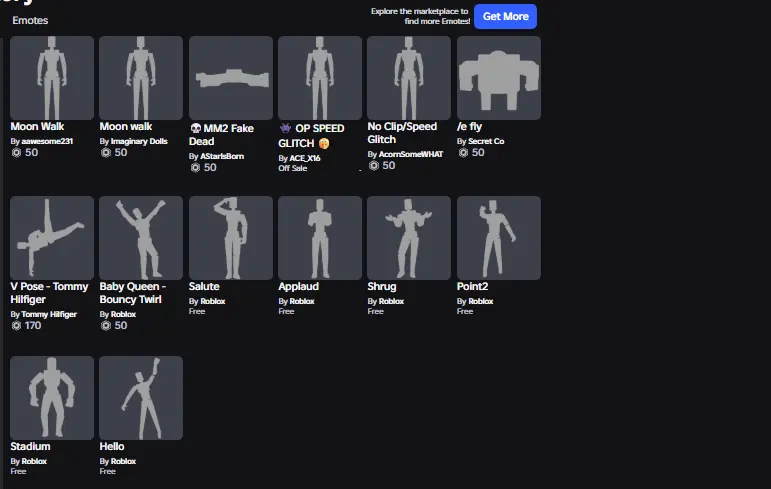The image size is (771, 489).
Task: Open the Point2 emote thumbnail
Action: 499,238
